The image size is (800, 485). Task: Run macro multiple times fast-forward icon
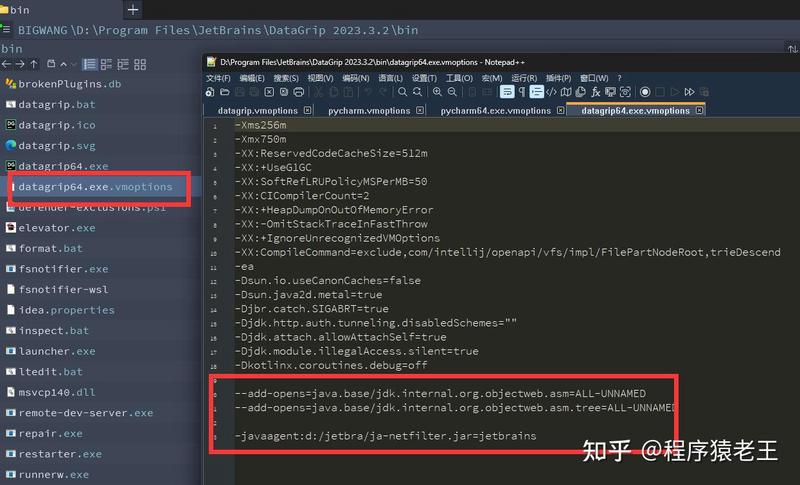pyautogui.click(x=689, y=92)
